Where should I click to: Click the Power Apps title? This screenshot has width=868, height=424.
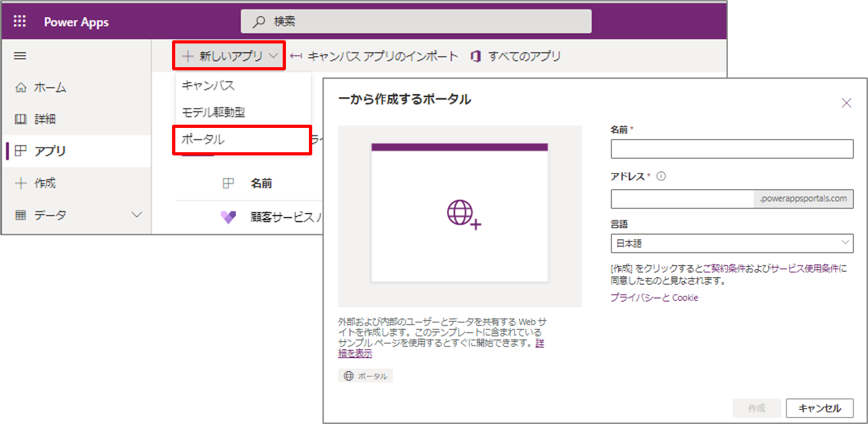click(x=76, y=22)
